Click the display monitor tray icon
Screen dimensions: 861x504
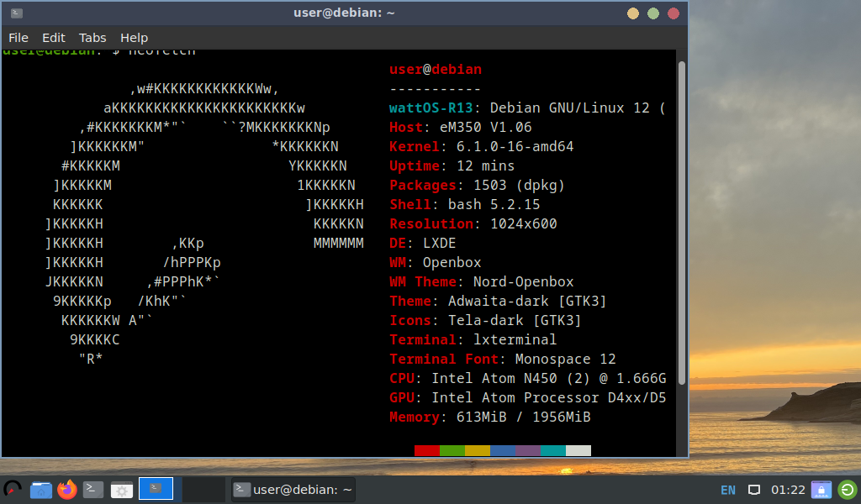pos(754,490)
